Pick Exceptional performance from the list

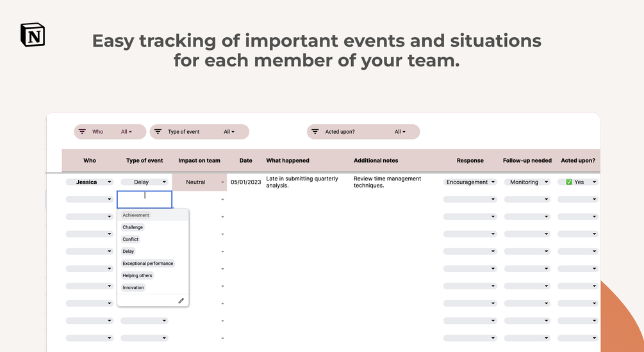pyautogui.click(x=148, y=264)
